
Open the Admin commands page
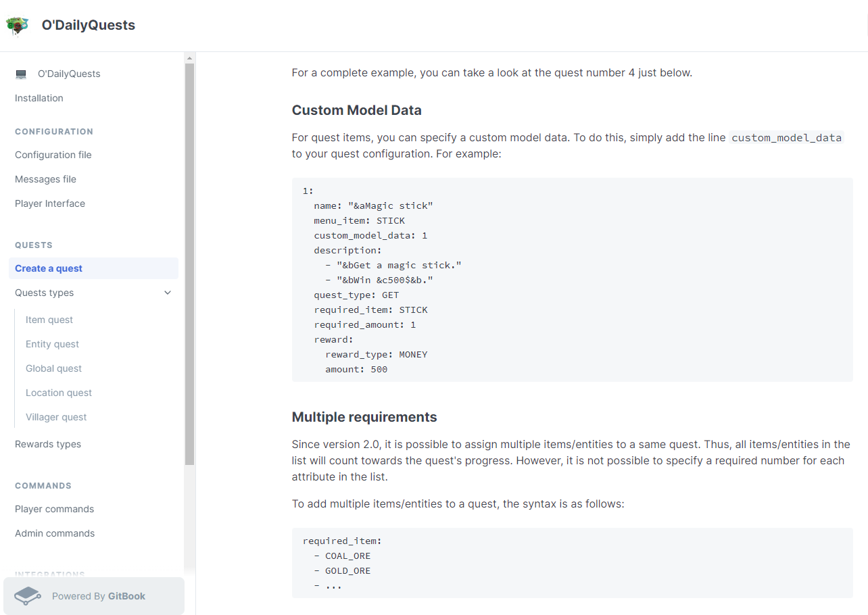(x=55, y=533)
